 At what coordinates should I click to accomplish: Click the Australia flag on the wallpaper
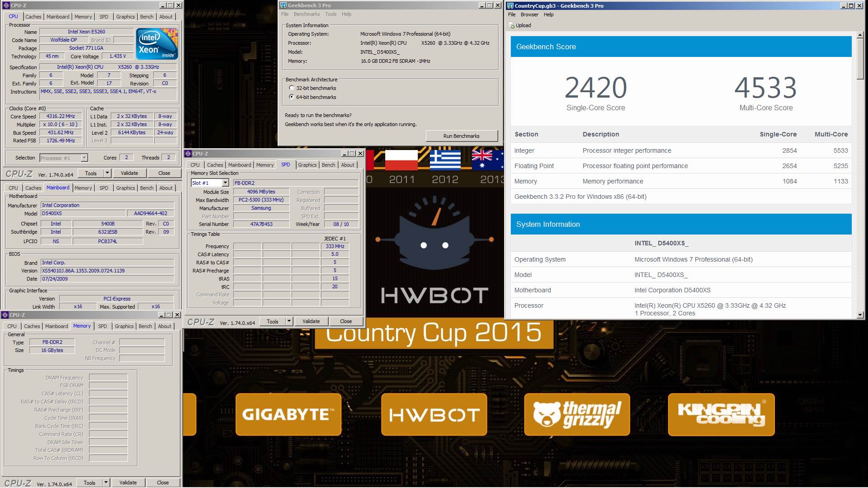487,160
